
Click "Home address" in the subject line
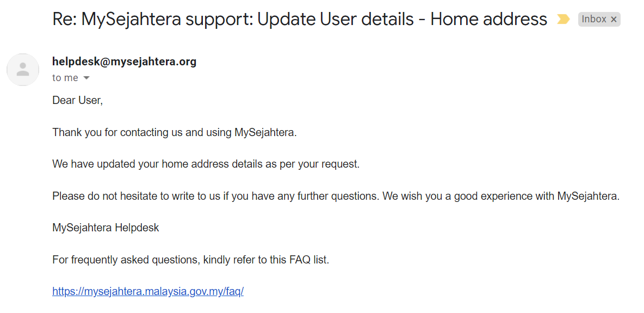[x=488, y=20]
